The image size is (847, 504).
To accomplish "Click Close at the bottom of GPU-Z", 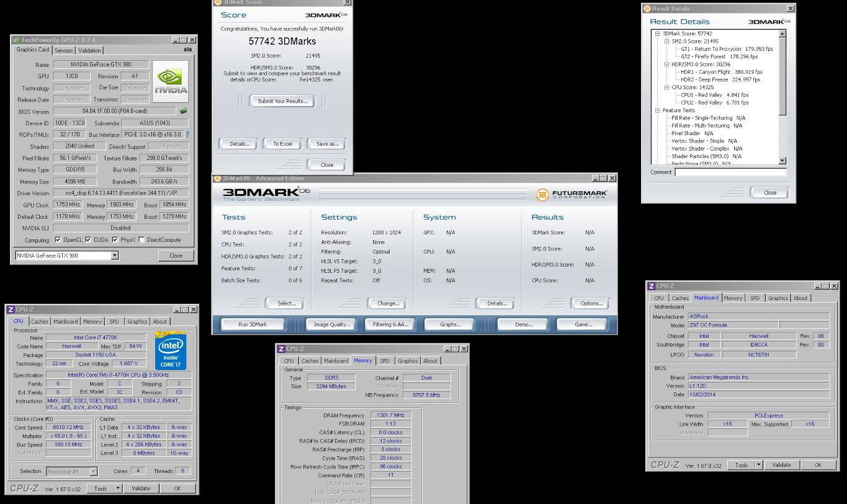I will [x=176, y=255].
